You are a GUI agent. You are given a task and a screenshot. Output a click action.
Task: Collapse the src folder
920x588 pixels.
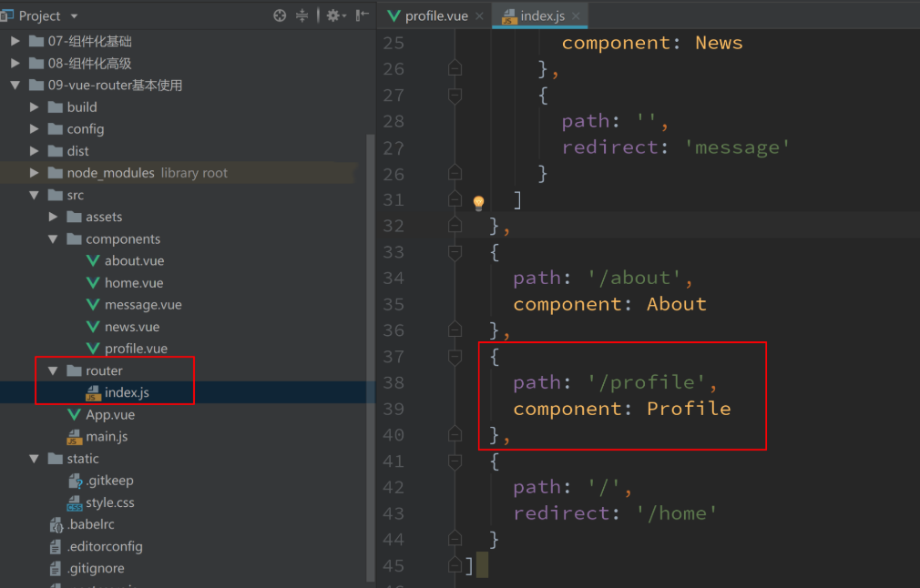click(x=34, y=195)
